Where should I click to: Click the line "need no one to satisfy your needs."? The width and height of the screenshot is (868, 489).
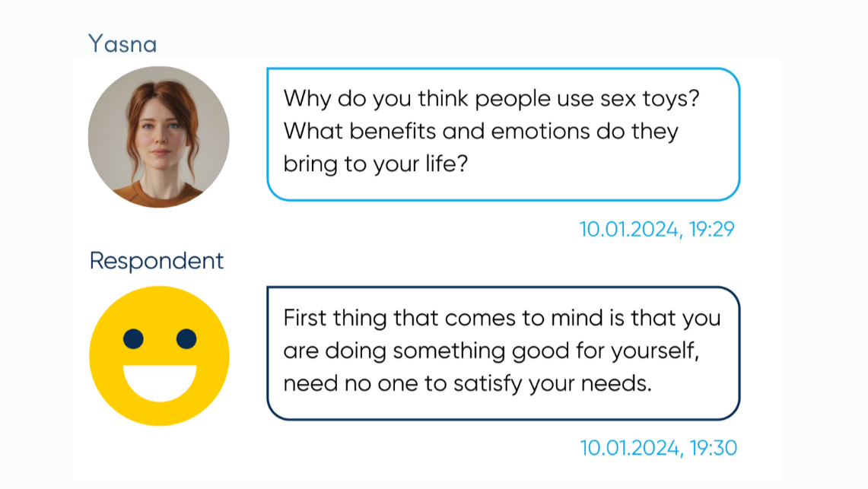pos(468,383)
